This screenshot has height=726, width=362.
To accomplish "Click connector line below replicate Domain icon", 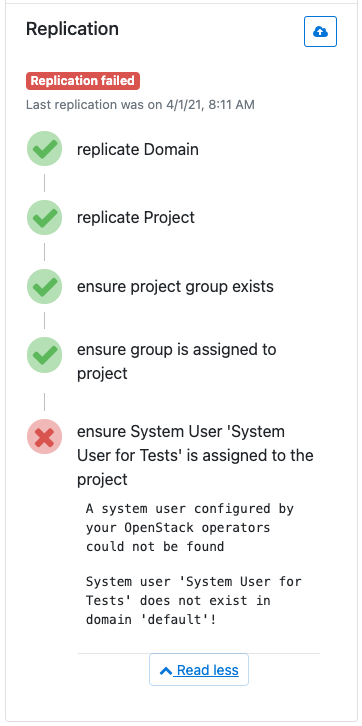I will pos(44,183).
